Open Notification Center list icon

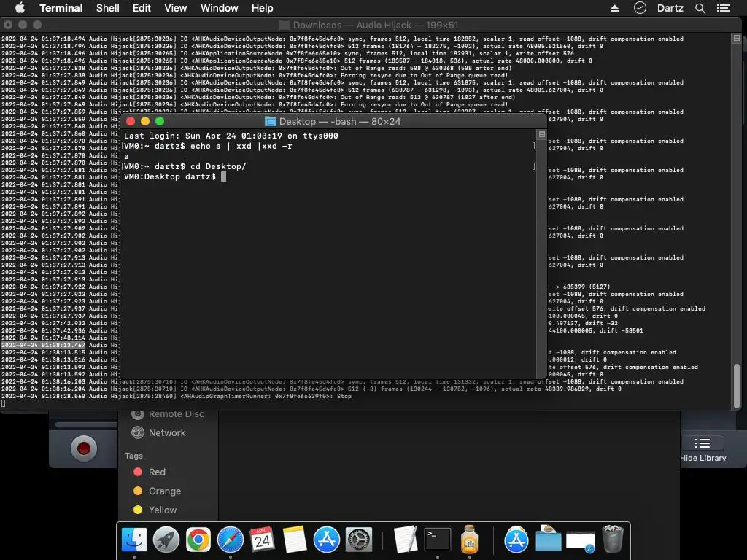724,8
